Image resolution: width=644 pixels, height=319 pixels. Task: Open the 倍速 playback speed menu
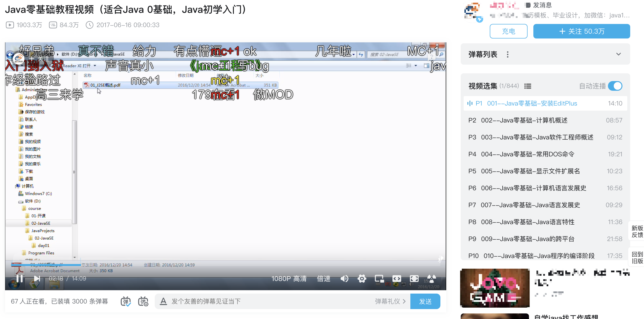pos(323,279)
